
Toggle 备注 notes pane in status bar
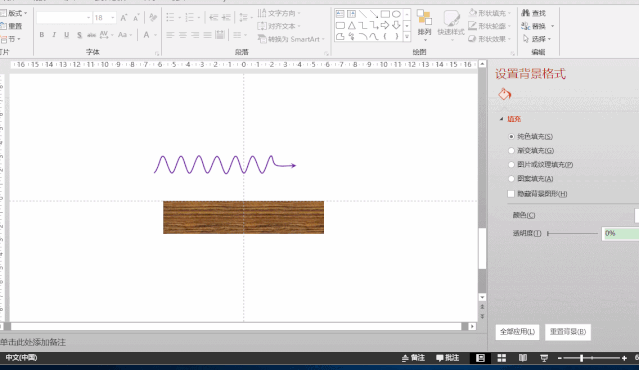[x=413, y=358]
